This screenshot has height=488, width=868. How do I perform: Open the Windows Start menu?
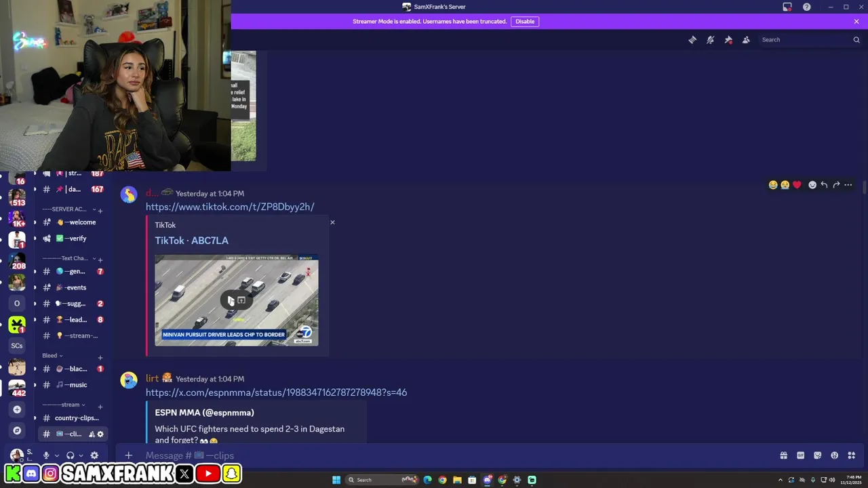pyautogui.click(x=336, y=480)
